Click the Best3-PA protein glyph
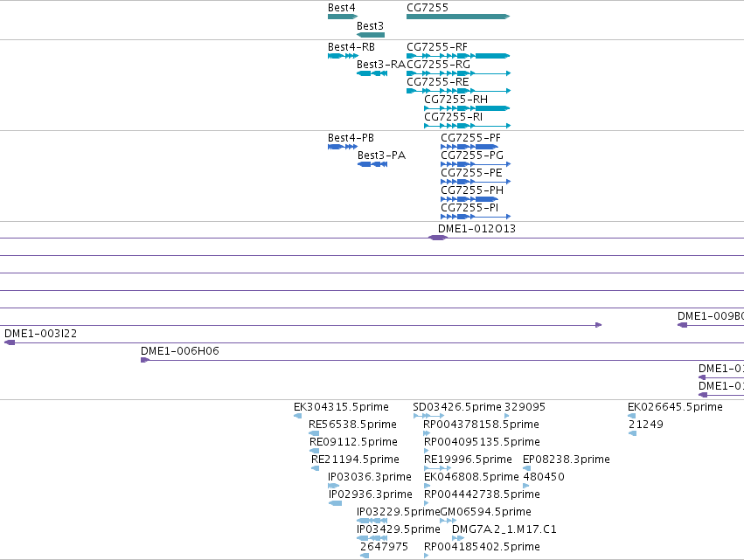 pyautogui.click(x=372, y=164)
